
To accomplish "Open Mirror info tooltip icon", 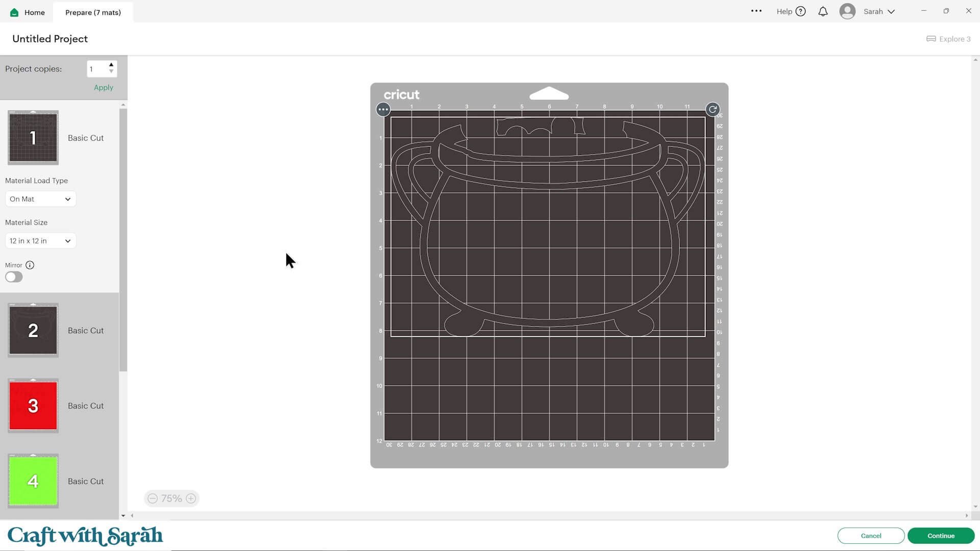I will point(30,265).
